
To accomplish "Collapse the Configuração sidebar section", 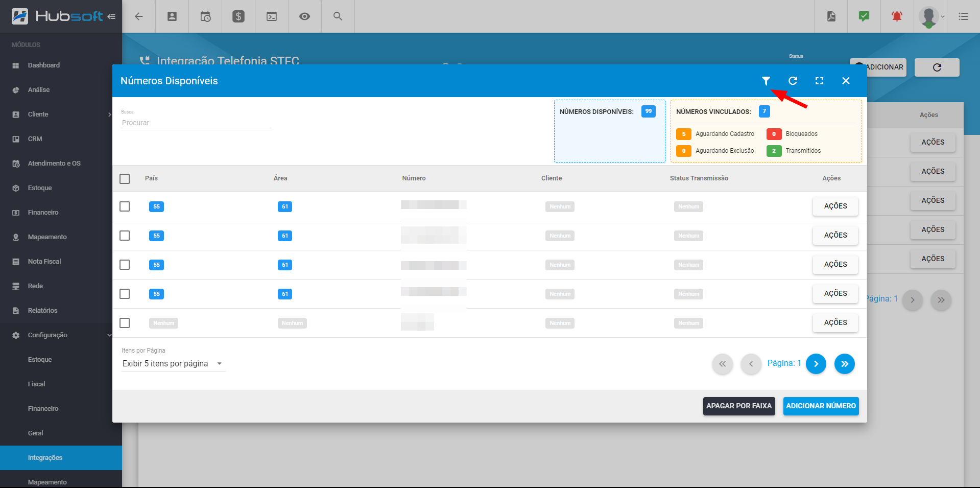I will click(x=61, y=335).
